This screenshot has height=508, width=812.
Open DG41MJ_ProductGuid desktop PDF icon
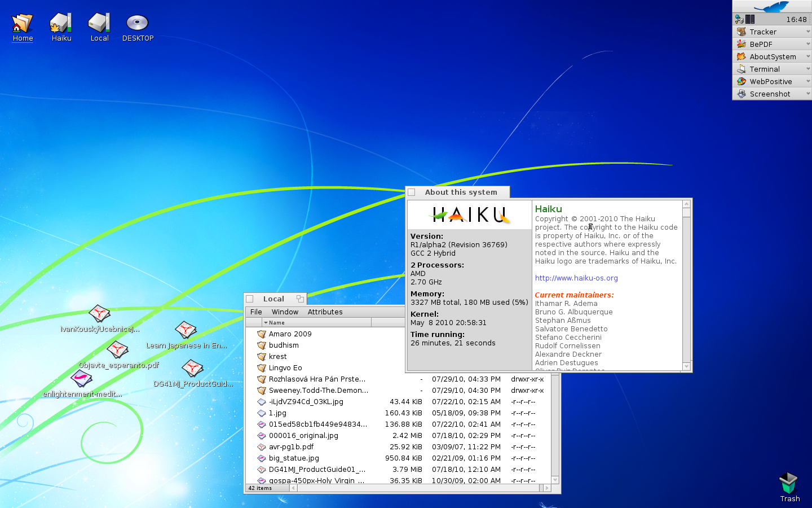(192, 368)
